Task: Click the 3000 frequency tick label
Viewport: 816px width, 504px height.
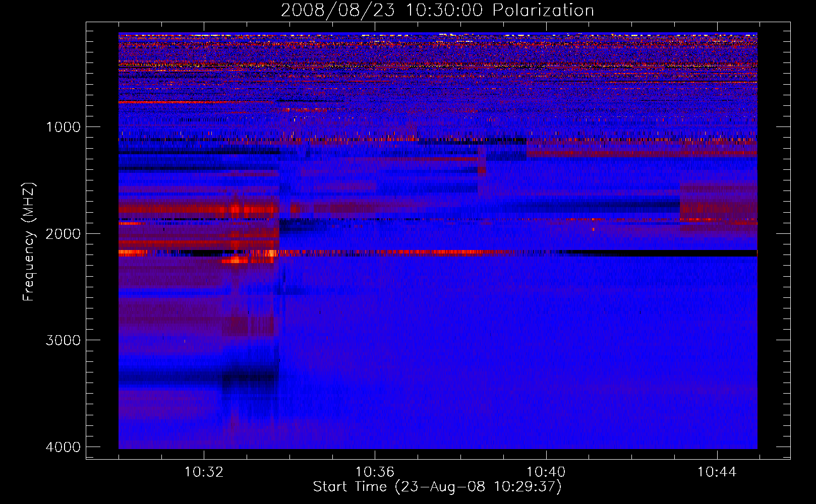Action: click(x=63, y=340)
